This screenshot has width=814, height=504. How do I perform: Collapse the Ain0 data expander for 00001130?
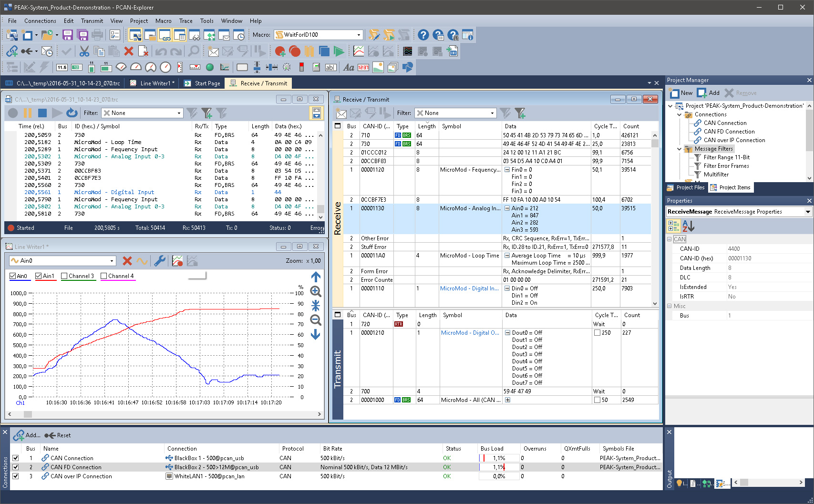pos(506,208)
